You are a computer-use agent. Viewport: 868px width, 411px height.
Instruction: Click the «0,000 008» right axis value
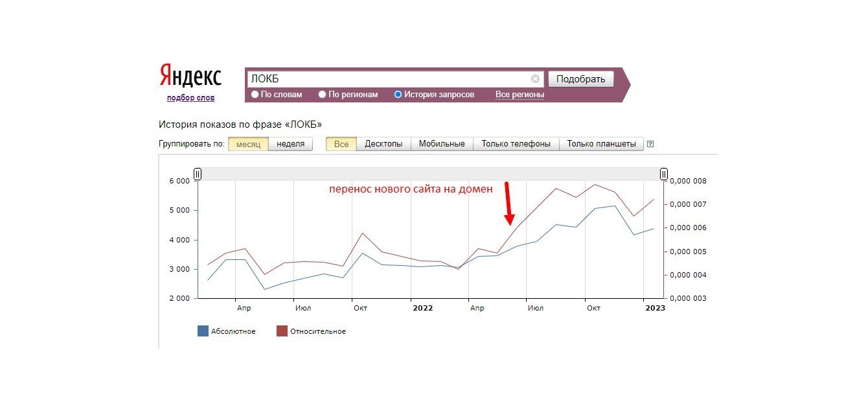[x=689, y=181]
